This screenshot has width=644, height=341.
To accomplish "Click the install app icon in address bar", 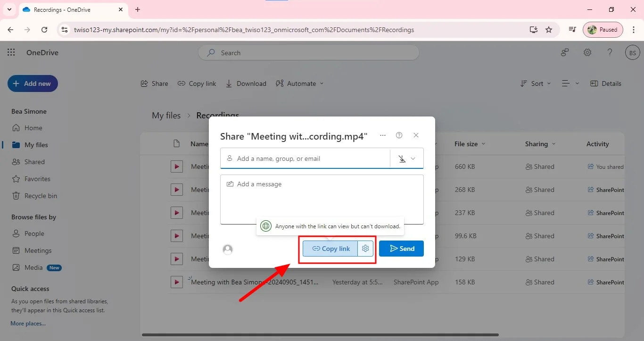I will click(x=534, y=30).
